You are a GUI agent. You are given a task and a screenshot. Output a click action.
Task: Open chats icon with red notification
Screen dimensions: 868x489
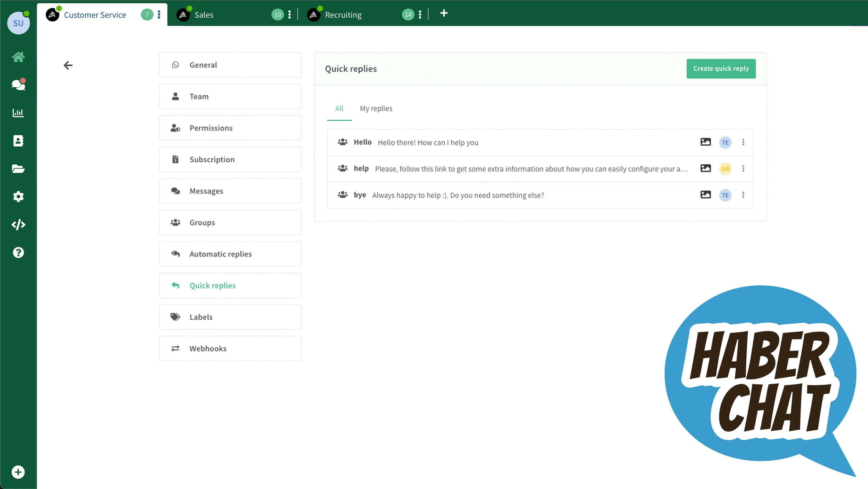(18, 84)
